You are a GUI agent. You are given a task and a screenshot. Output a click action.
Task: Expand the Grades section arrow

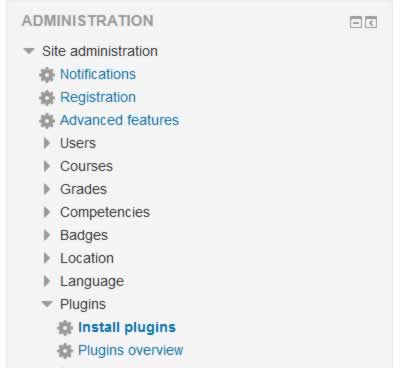click(x=47, y=189)
